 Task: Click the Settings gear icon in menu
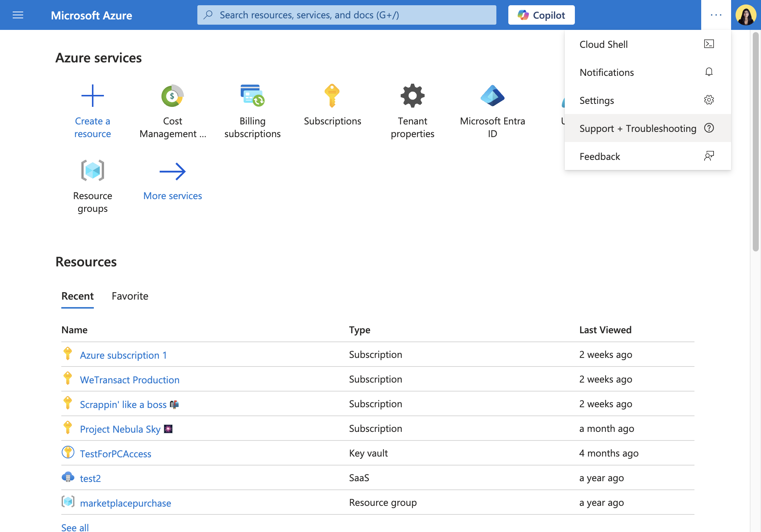coord(709,100)
